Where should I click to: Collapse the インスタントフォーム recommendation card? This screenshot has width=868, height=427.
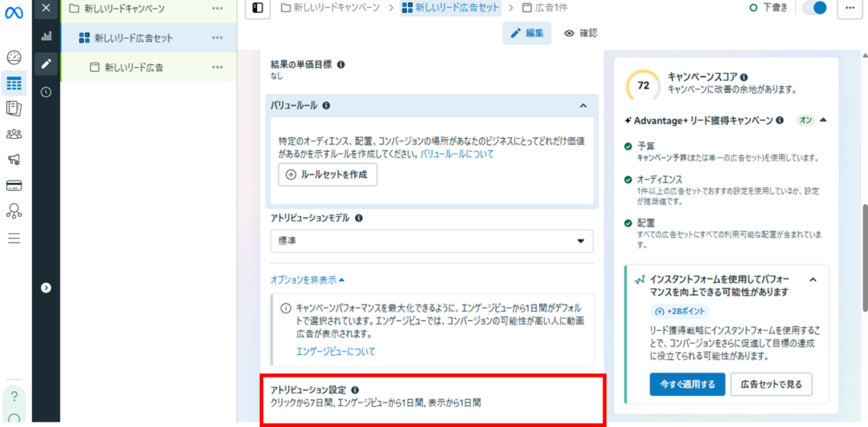pos(812,280)
